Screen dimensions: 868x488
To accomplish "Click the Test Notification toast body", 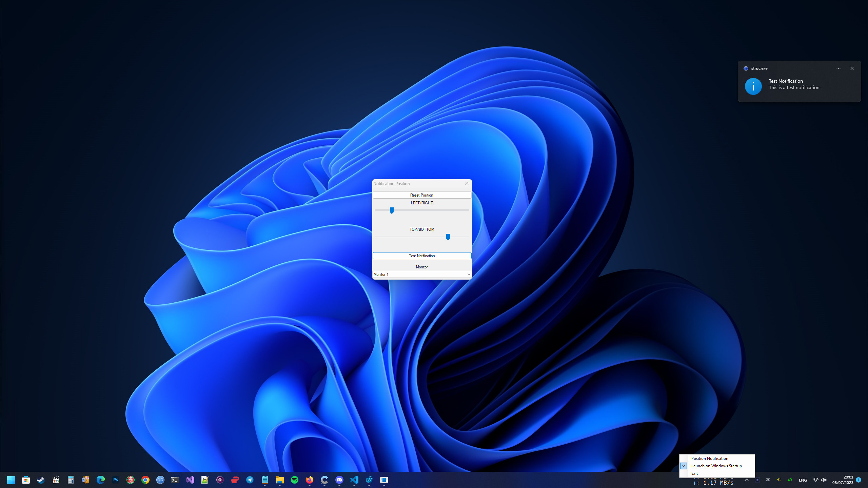I will pos(799,81).
